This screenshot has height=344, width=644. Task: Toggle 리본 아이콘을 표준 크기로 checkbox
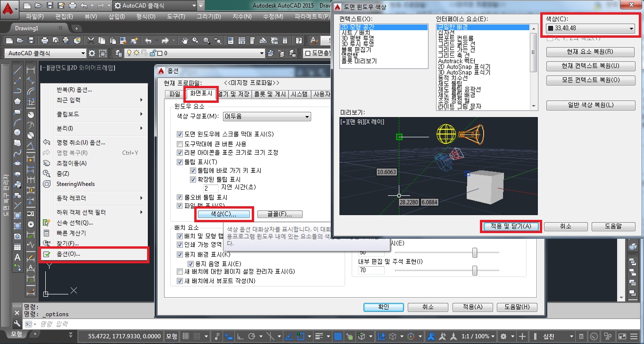point(179,153)
